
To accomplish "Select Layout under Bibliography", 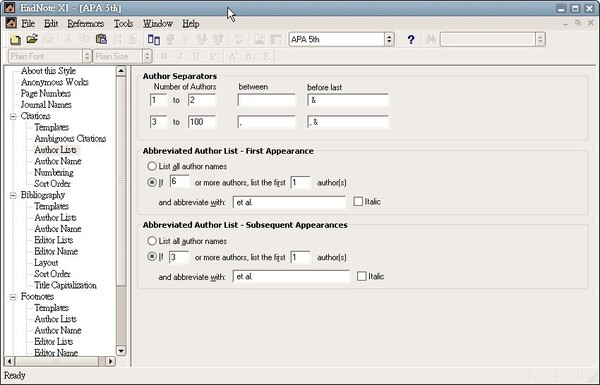I will pyautogui.click(x=46, y=263).
